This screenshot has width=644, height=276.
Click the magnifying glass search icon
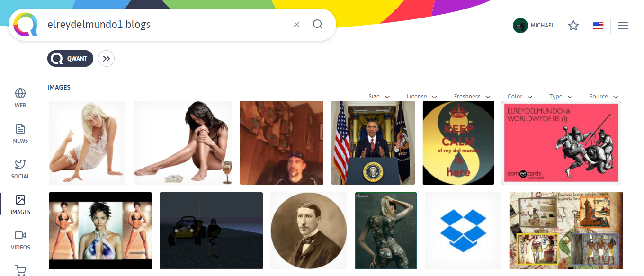click(x=318, y=24)
